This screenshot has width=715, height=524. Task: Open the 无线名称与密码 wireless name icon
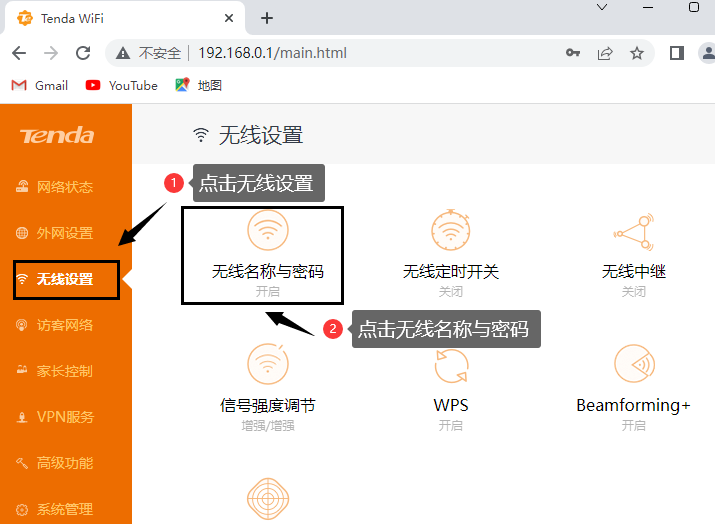tap(268, 230)
